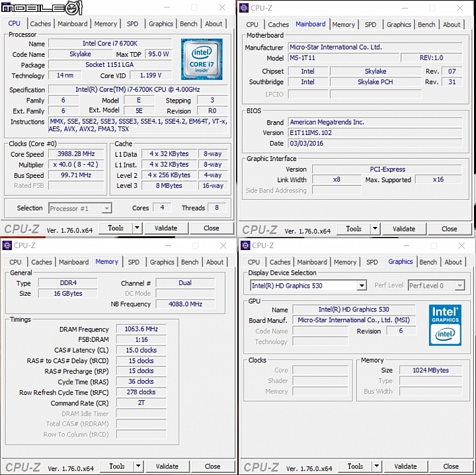
Task: Open About tab in top-left CPU window
Action: pyautogui.click(x=214, y=24)
